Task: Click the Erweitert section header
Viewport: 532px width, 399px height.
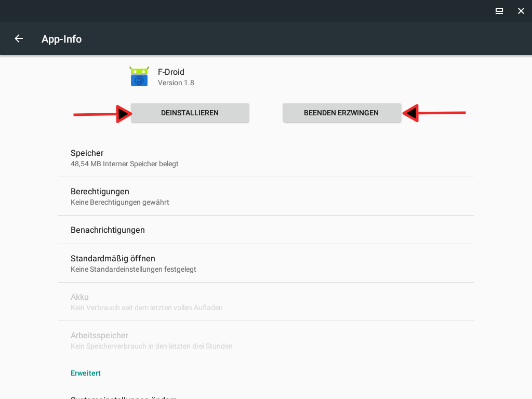Action: (x=86, y=373)
